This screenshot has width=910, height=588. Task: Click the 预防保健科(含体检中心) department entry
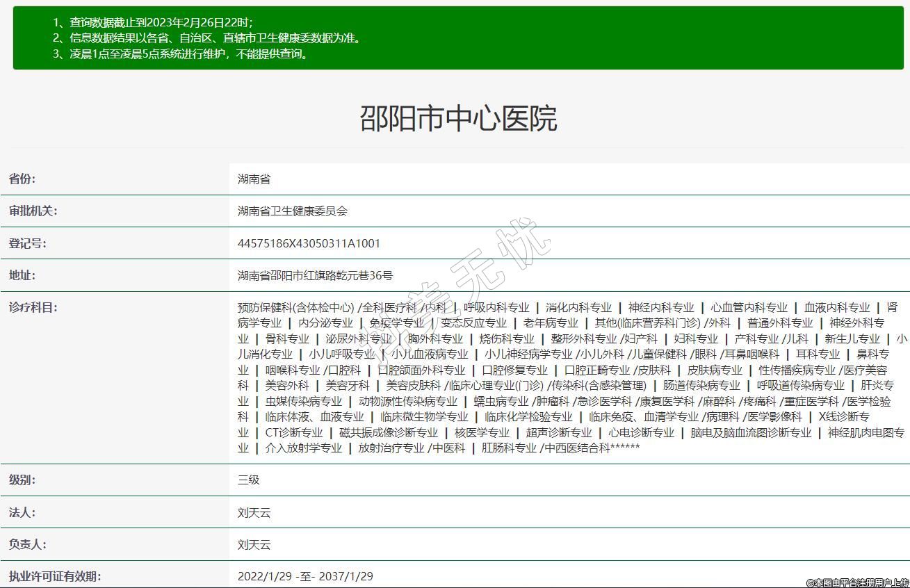[x=296, y=307]
